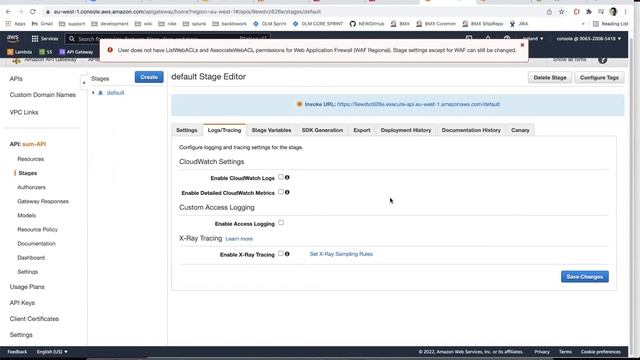The width and height of the screenshot is (640, 360).
Task: Open the Apps bookmark shortcut
Action: point(16,24)
